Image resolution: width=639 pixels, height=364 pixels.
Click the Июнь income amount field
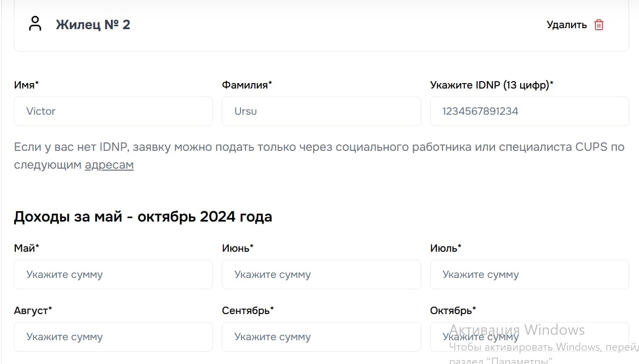(321, 274)
